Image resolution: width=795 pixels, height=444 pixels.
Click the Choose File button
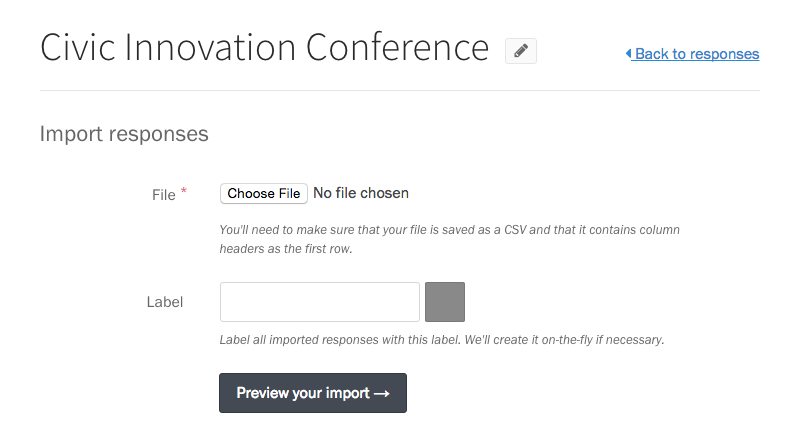tap(264, 194)
